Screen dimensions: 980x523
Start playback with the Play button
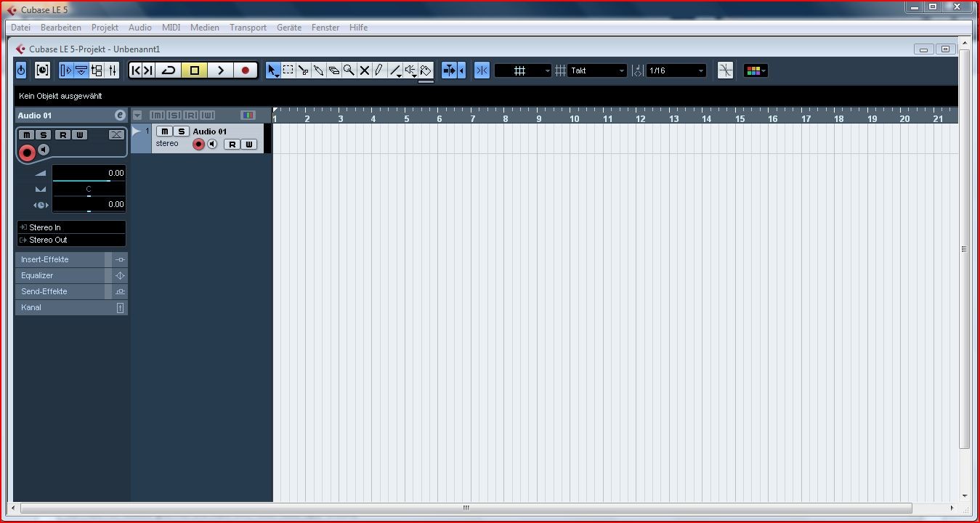pyautogui.click(x=220, y=70)
